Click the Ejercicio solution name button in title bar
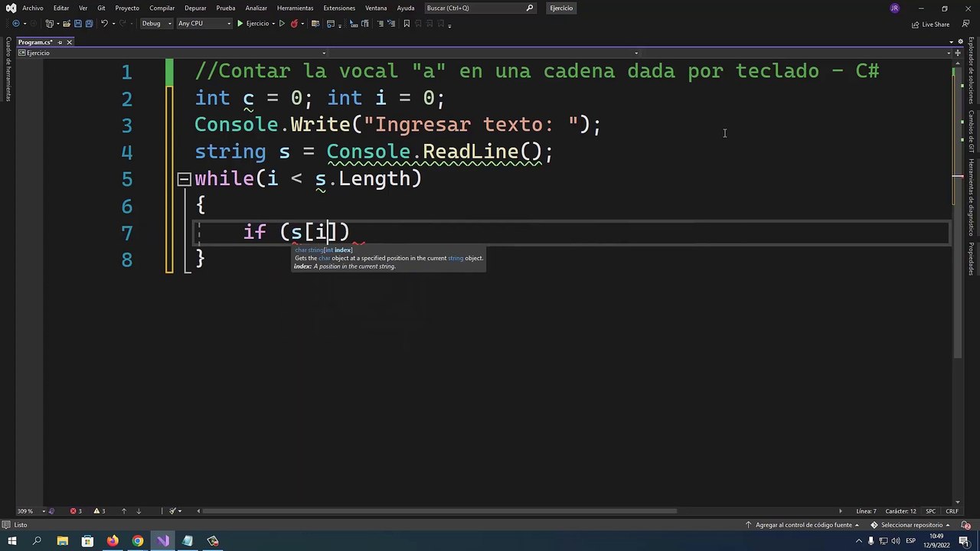This screenshot has height=551, width=980. (x=561, y=8)
